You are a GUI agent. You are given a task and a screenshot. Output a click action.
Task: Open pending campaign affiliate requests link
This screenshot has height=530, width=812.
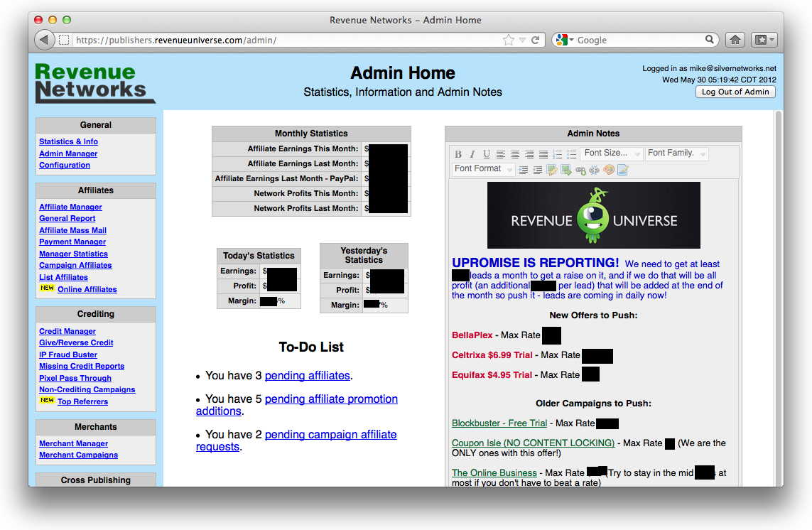click(x=296, y=441)
